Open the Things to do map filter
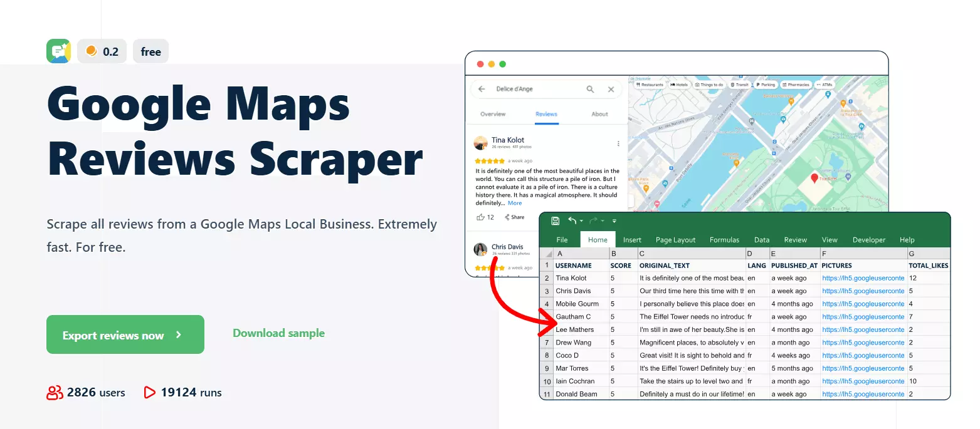 [710, 85]
